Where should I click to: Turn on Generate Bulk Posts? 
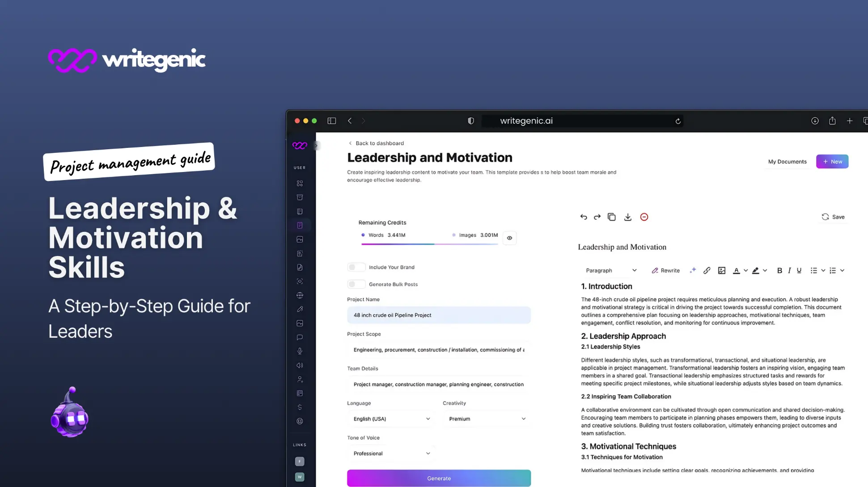click(356, 284)
